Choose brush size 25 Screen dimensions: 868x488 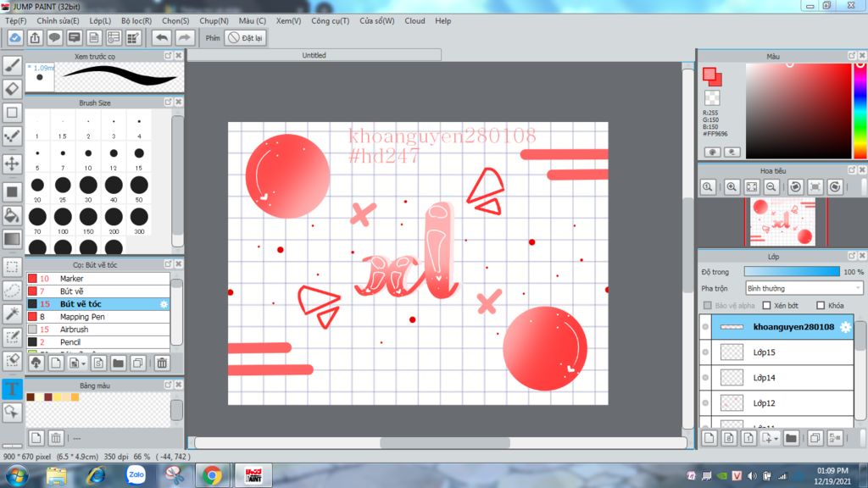pos(63,189)
